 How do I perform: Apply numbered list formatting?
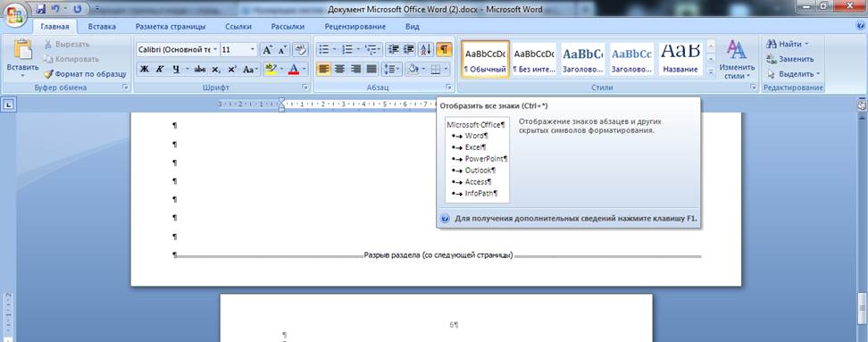(x=347, y=50)
